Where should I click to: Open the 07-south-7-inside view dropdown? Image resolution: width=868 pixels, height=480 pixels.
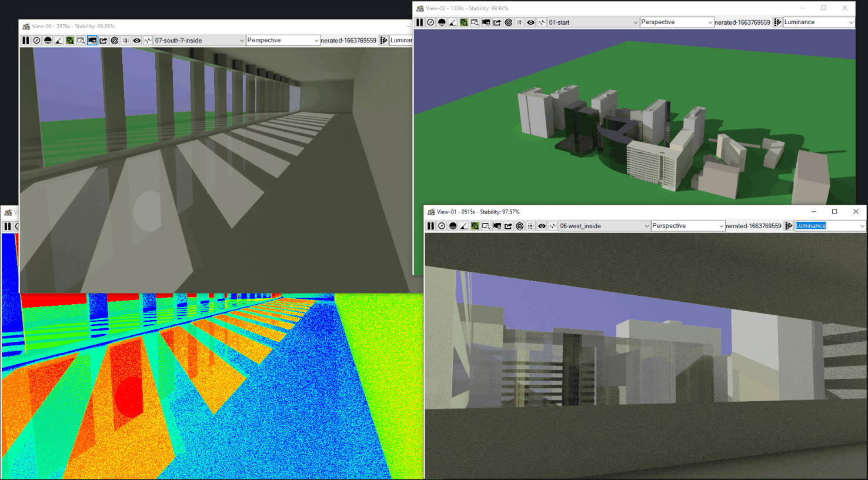tap(200, 40)
